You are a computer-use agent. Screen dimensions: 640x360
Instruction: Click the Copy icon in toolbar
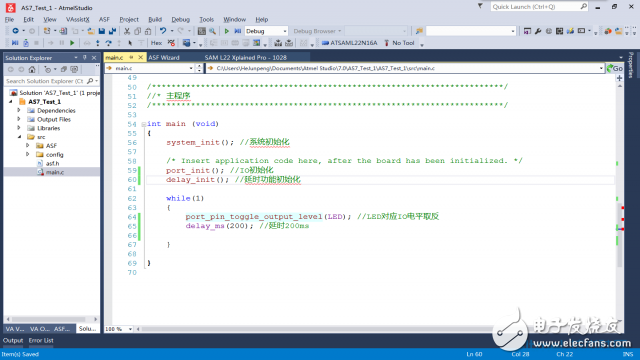pos(138,31)
